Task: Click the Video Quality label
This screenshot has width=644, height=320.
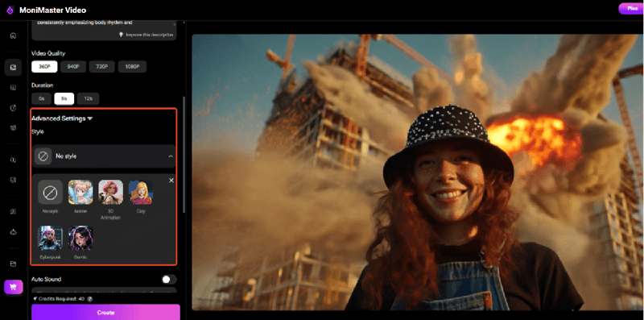Action: click(48, 53)
